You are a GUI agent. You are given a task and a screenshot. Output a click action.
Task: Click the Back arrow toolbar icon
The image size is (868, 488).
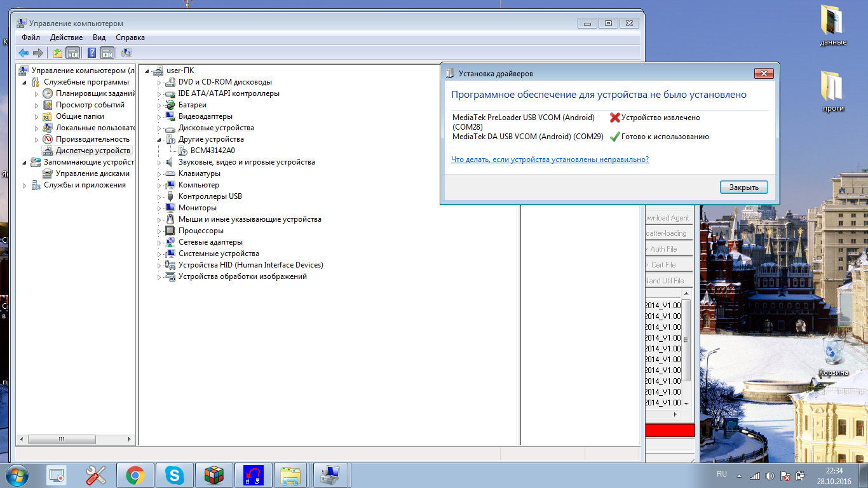(24, 53)
